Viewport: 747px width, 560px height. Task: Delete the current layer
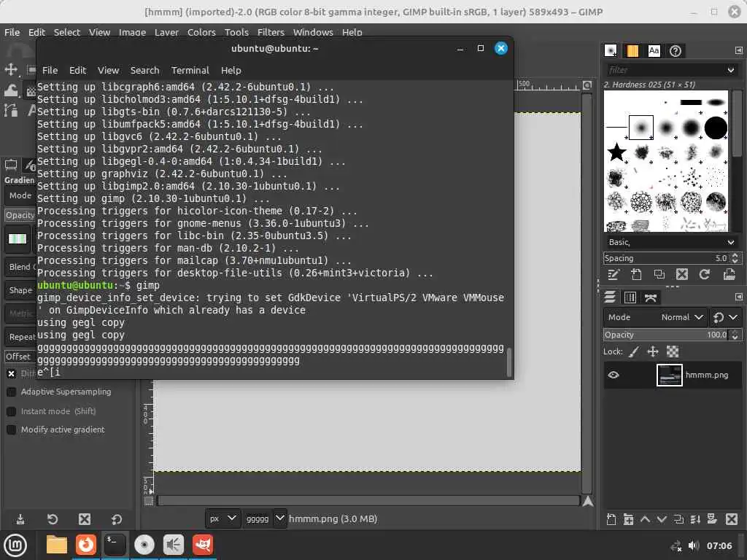[732, 519]
